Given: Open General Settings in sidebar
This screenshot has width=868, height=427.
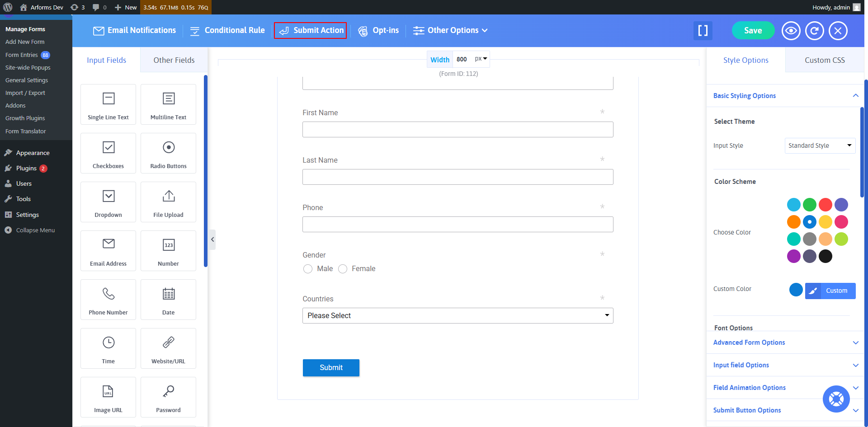Looking at the screenshot, I should tap(27, 80).
